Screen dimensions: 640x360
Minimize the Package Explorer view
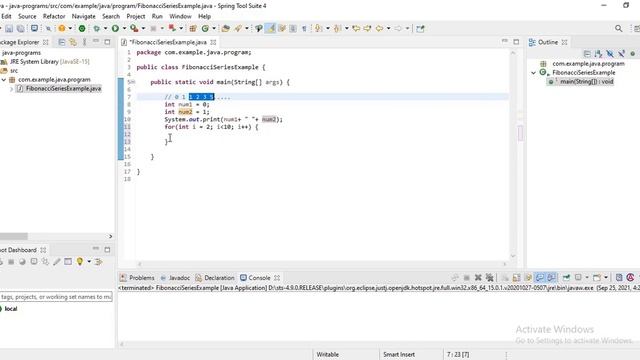pyautogui.click(x=96, y=42)
